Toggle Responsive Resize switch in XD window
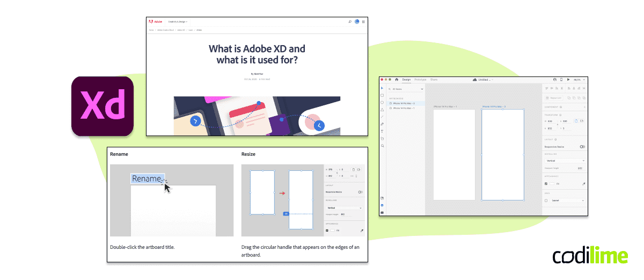This screenshot has width=644, height=280. pyautogui.click(x=582, y=147)
